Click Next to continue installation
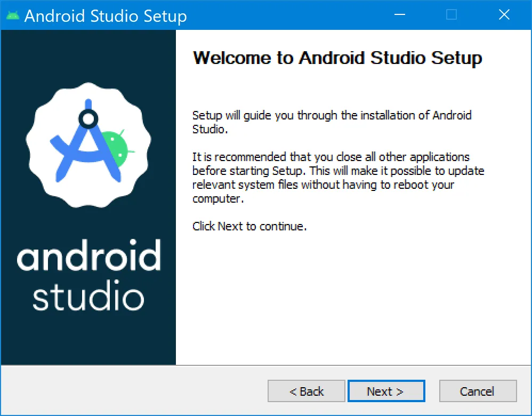Viewport: 532px width, 416px height. 386,391
